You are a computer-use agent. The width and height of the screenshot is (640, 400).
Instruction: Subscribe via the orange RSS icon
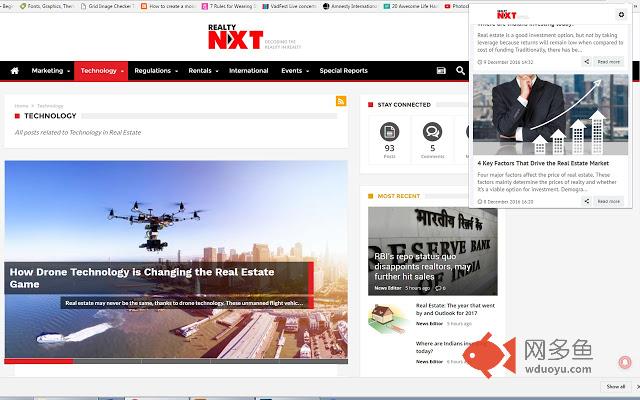(x=341, y=101)
